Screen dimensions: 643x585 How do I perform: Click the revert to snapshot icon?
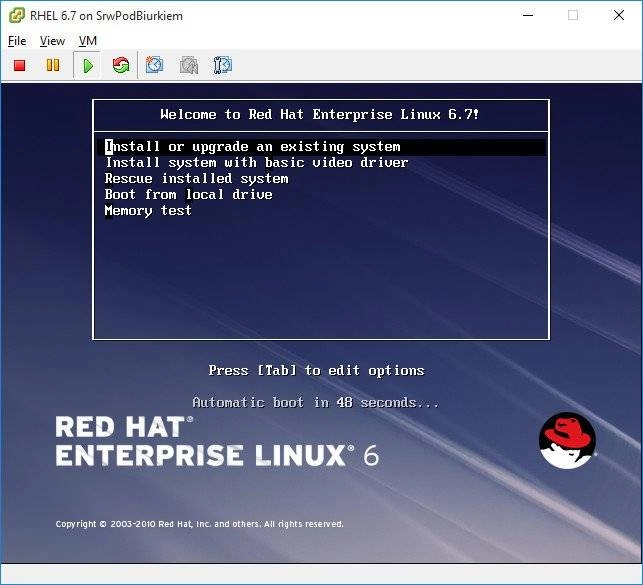(189, 65)
